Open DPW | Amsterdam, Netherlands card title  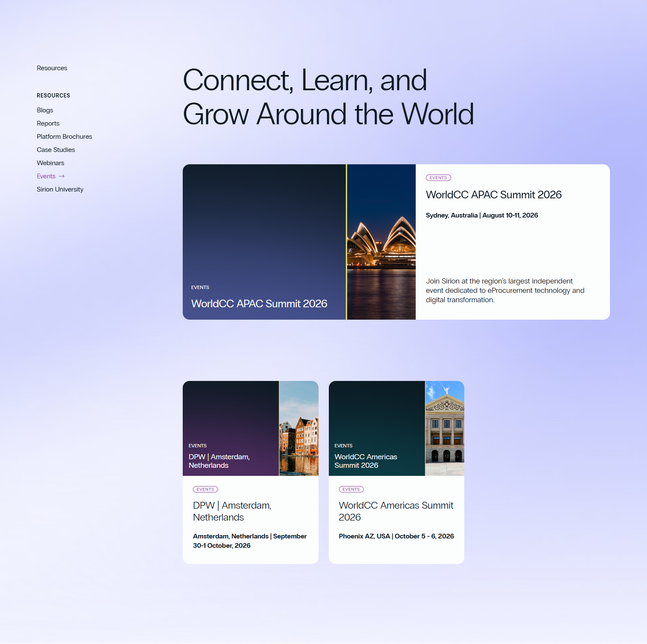[x=232, y=511]
